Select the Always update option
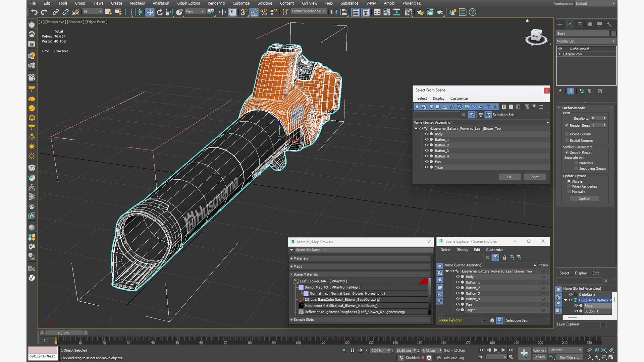644x362 pixels. tap(569, 181)
